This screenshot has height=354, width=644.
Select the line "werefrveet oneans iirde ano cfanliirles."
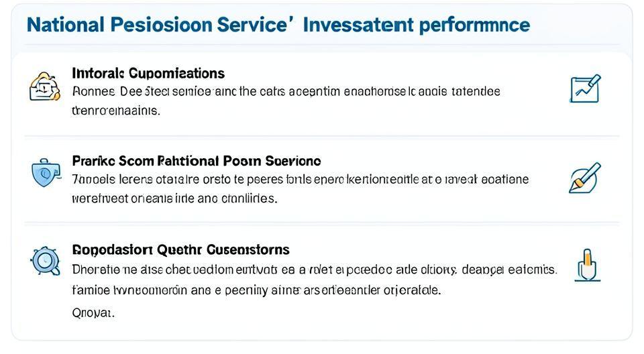[174, 198]
